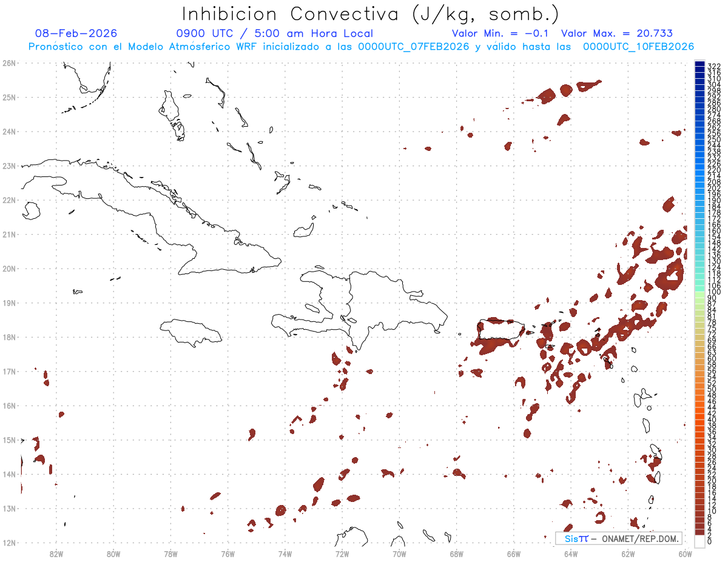This screenshot has width=728, height=562.
Task: Click the title "Inhibicion Convectiva (J/kg, somb.)"
Action: point(371,15)
